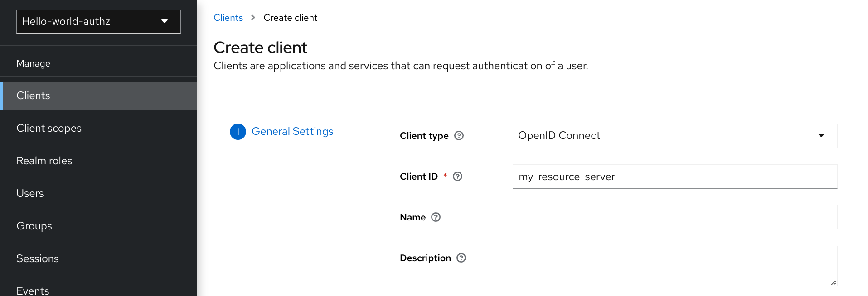Click the Client type help icon

click(x=459, y=136)
